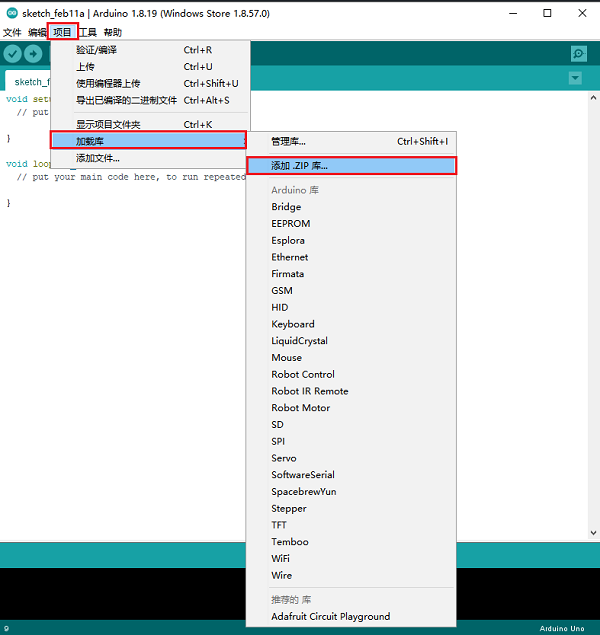
Task: Include the Robot Control library
Action: (351, 374)
